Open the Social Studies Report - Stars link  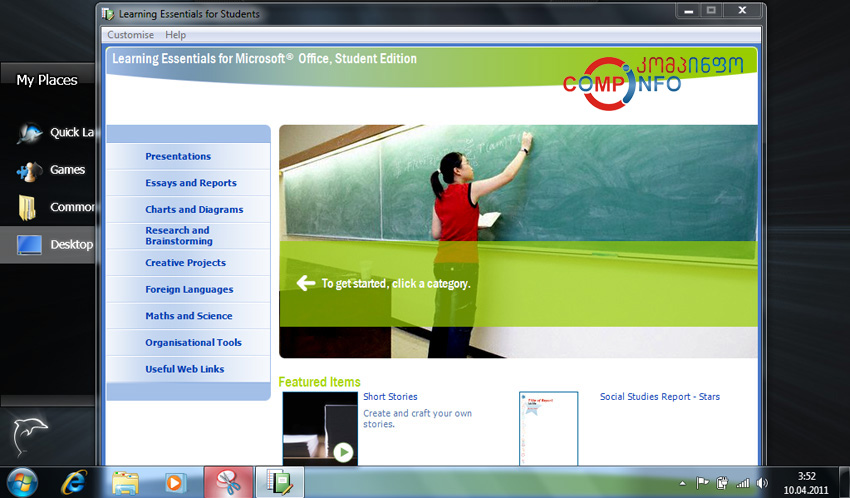660,397
